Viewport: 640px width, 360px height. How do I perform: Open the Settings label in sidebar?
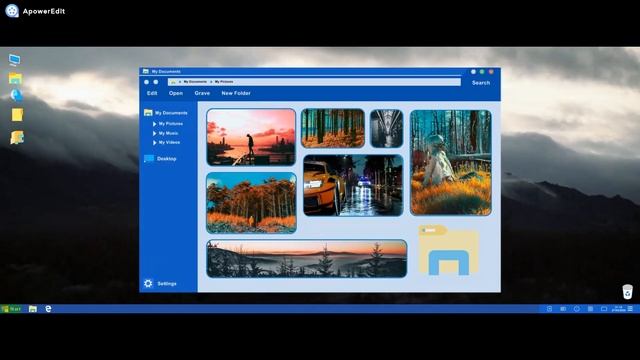coord(167,284)
